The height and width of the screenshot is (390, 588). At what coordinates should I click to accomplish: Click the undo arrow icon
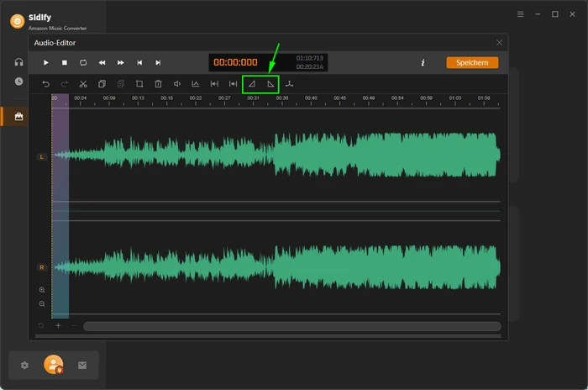(x=46, y=84)
